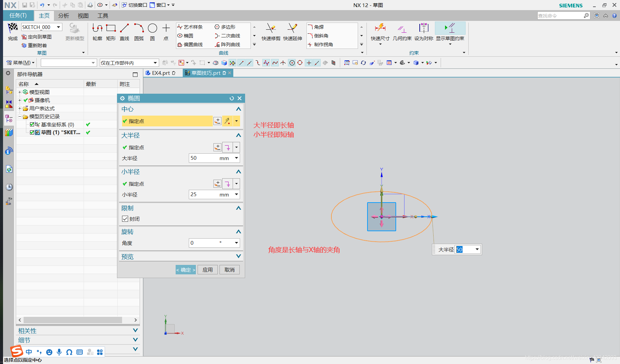
Task: Toggle 基准坐标系 (0) checkbox in history
Action: pyautogui.click(x=32, y=124)
